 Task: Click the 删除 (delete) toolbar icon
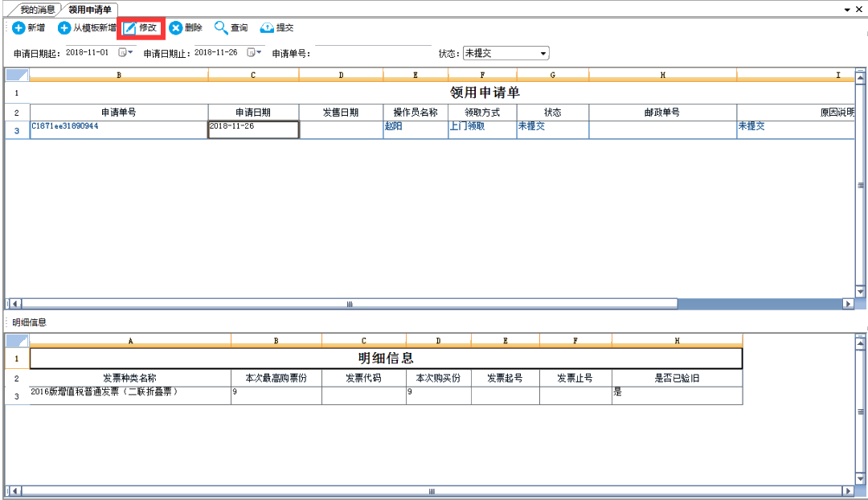pos(175,27)
